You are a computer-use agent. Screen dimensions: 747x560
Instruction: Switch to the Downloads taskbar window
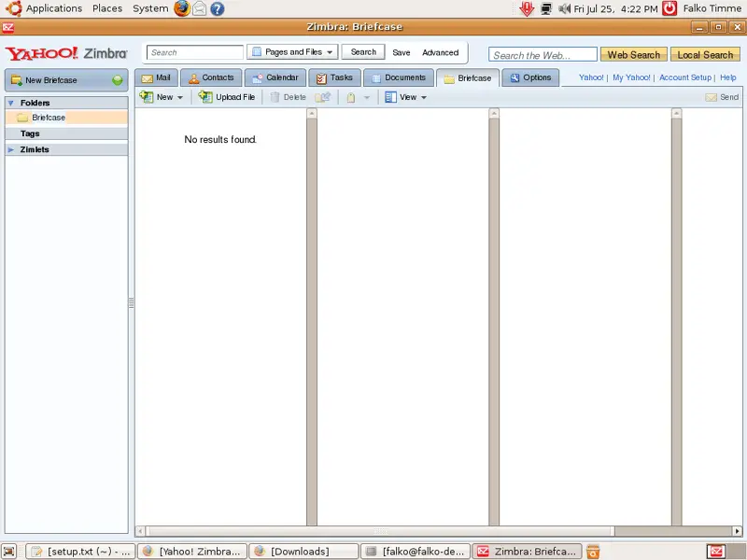[304, 552]
